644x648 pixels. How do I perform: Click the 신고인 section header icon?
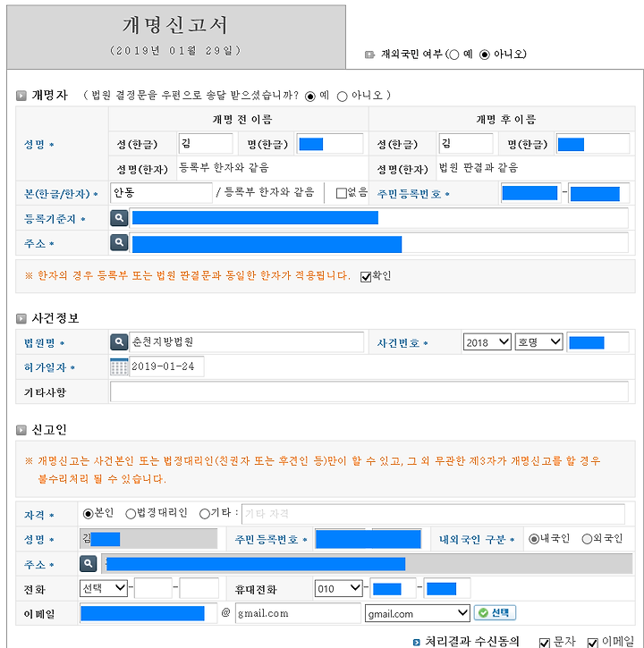tap(21, 430)
